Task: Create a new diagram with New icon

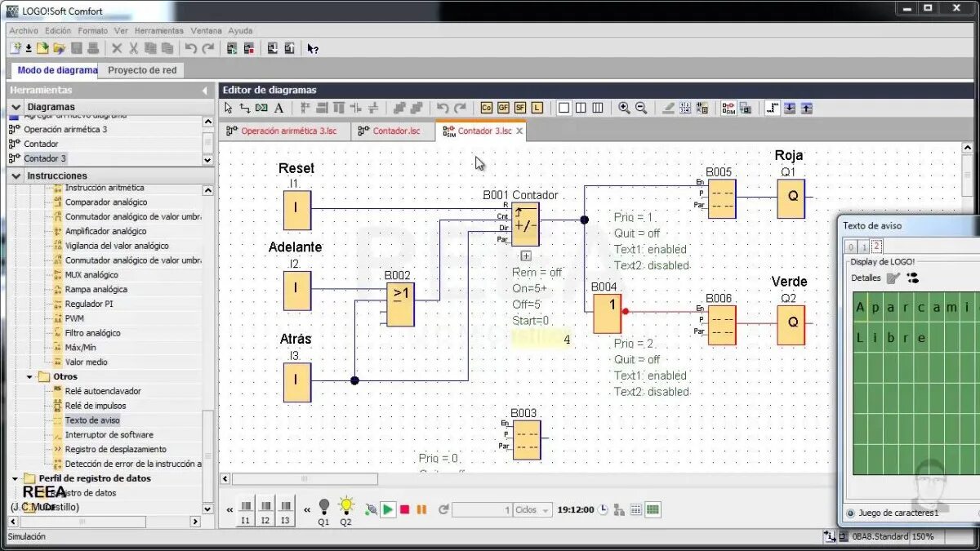Action: (15, 49)
